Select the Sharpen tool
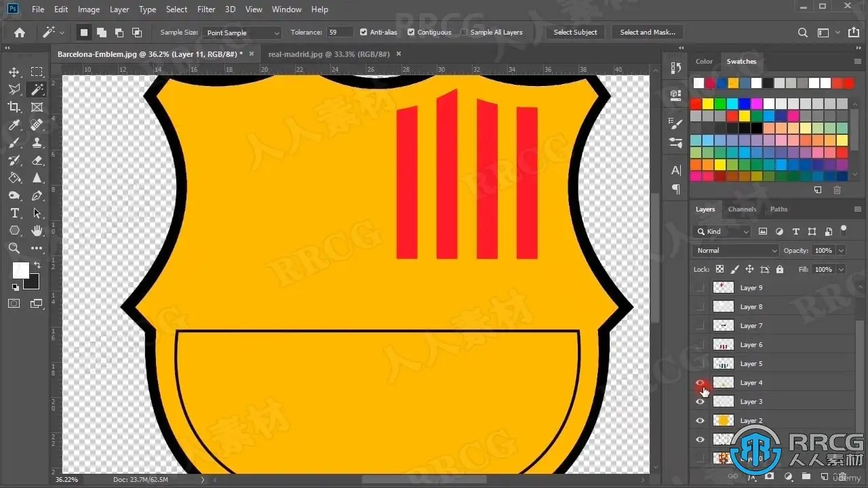Viewport: 868px width, 488px height. (x=37, y=178)
